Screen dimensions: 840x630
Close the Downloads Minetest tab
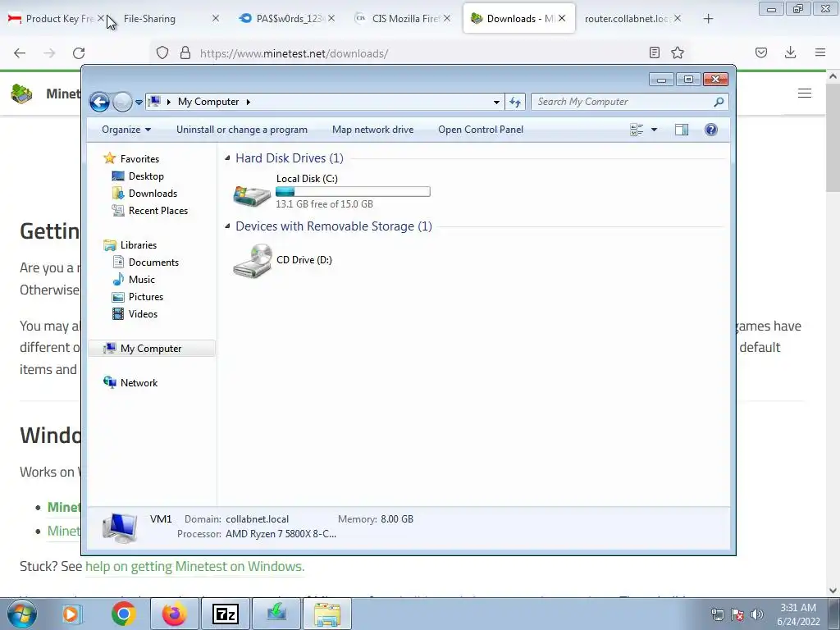562,18
